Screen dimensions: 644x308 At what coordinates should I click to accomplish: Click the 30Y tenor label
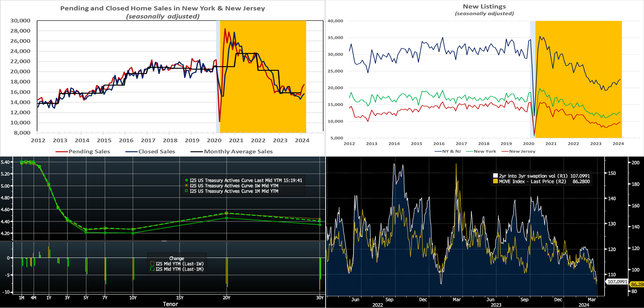tap(320, 298)
